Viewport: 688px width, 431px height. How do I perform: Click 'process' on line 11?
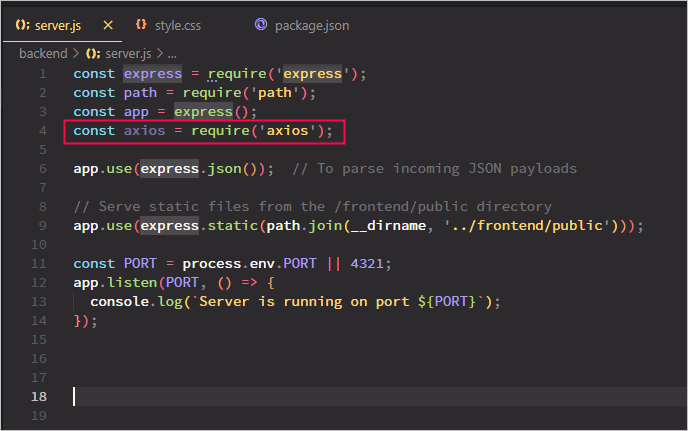click(x=211, y=264)
